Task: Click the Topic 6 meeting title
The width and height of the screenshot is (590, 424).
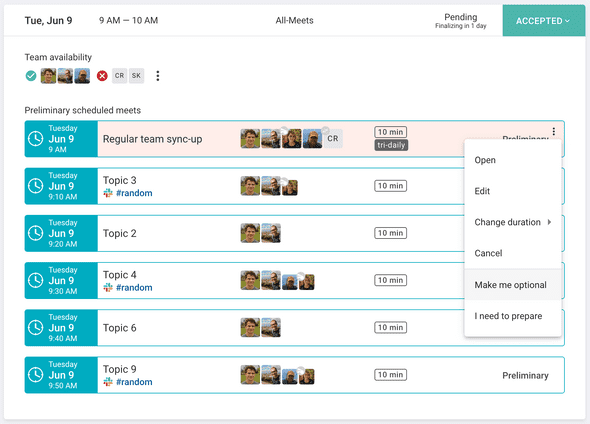Action: pos(120,328)
